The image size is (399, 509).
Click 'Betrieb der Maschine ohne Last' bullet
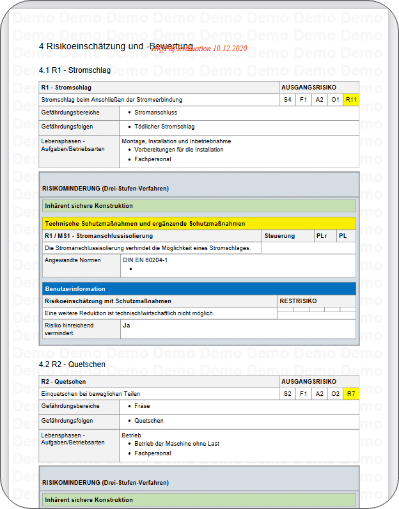[x=177, y=444]
